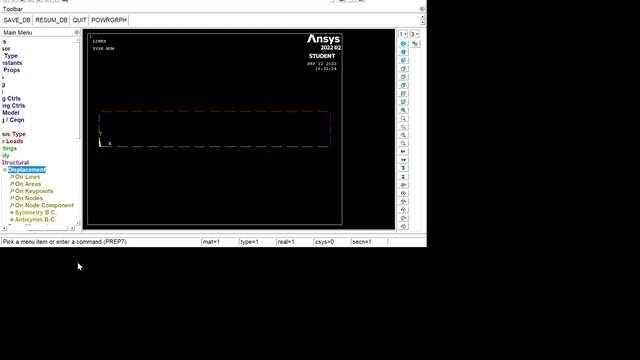Collapse the Displacement tree node
Viewport: 640px width, 360px height.
[5, 170]
